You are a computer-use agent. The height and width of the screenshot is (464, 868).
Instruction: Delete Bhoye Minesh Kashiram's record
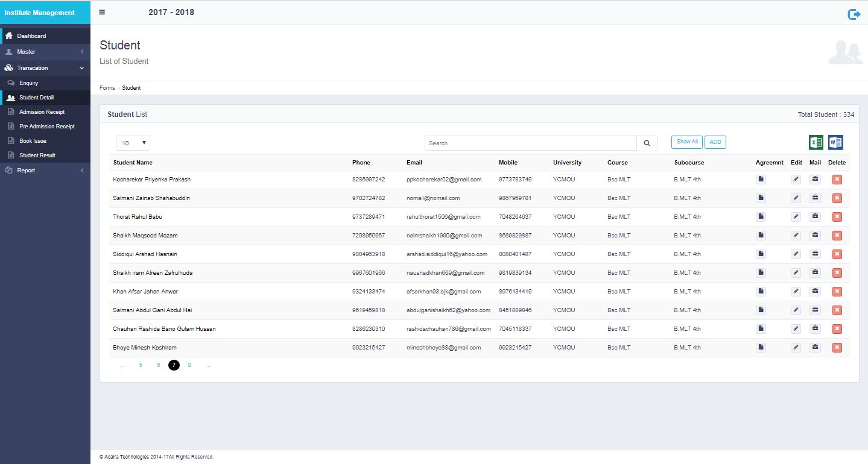837,348
